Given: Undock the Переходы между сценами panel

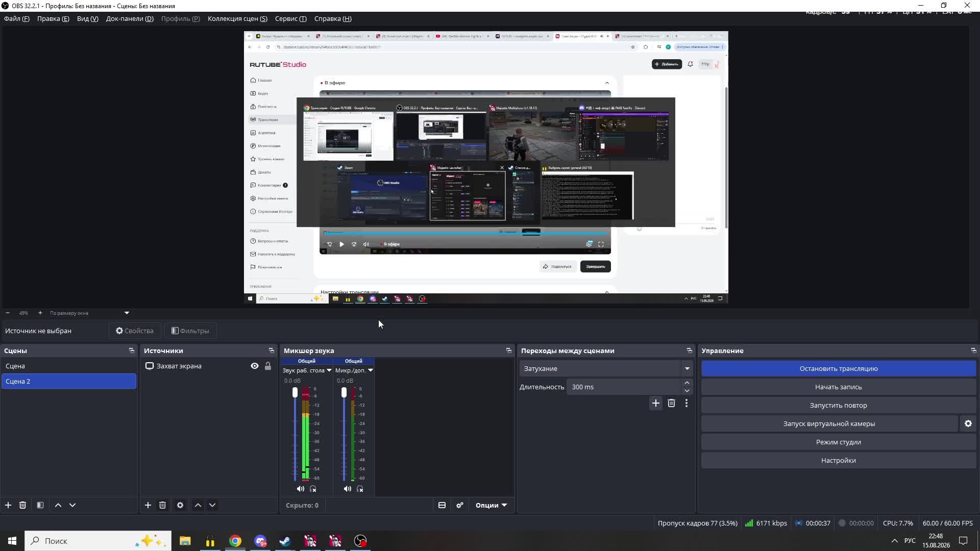Looking at the screenshot, I should click(x=690, y=350).
